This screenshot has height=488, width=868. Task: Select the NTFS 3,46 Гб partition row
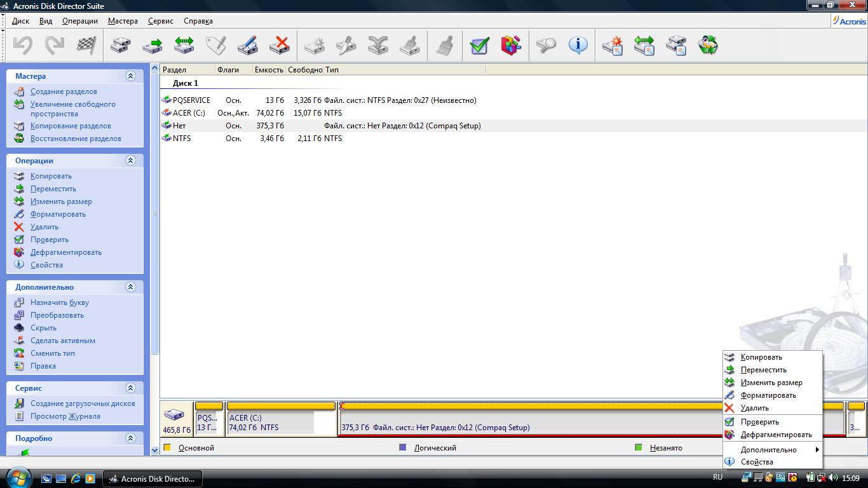(512, 138)
